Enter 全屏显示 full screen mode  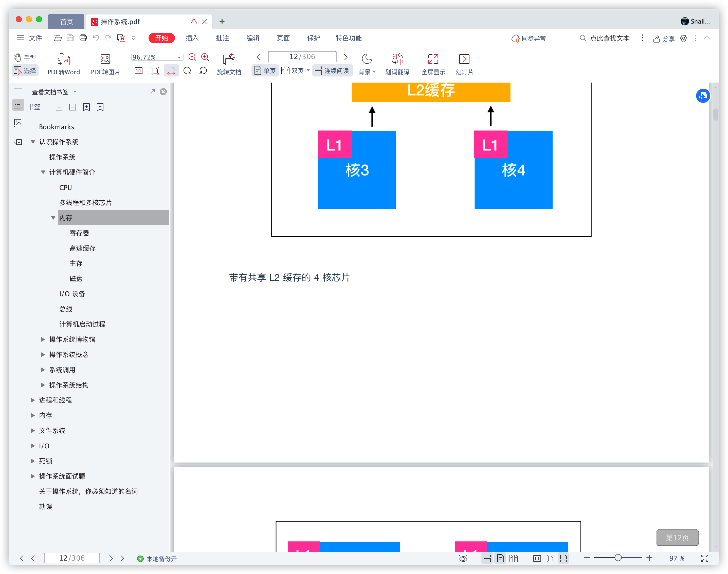click(433, 60)
